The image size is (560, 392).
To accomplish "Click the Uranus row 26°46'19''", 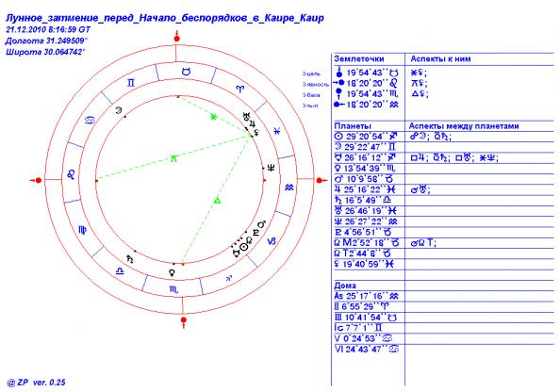I will click(366, 211).
